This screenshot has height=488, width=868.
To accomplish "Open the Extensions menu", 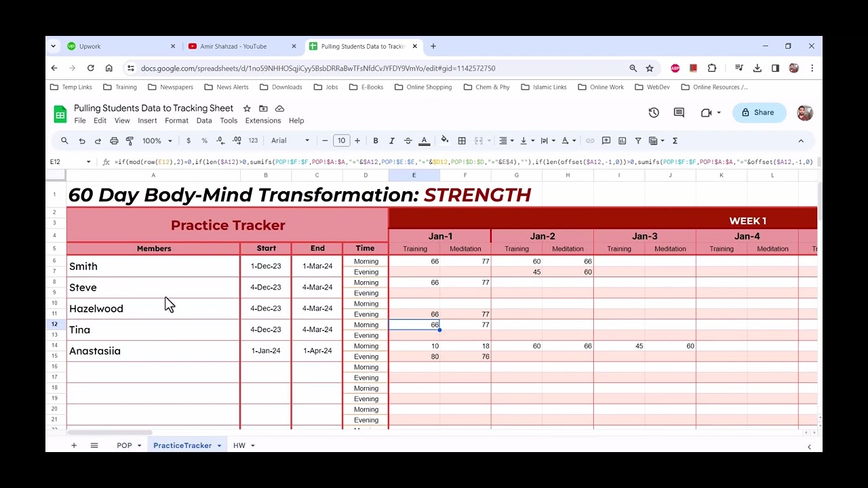I will coord(263,121).
